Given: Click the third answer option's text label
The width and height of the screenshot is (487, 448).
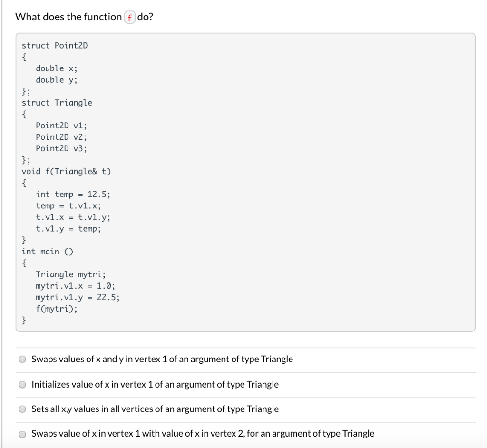Looking at the screenshot, I should (155, 409).
